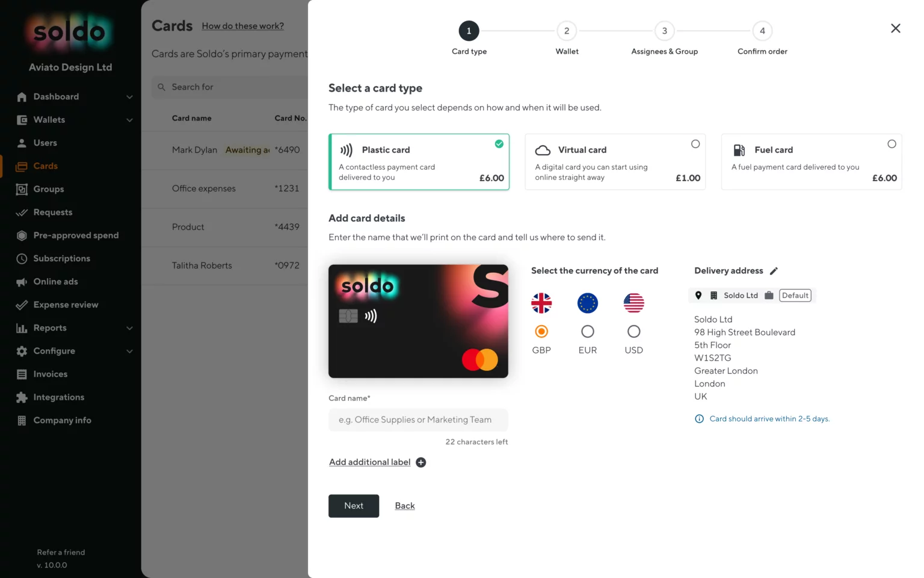924x578 pixels.
Task: Jump to step 2 Wallet in stepper
Action: pos(567,31)
